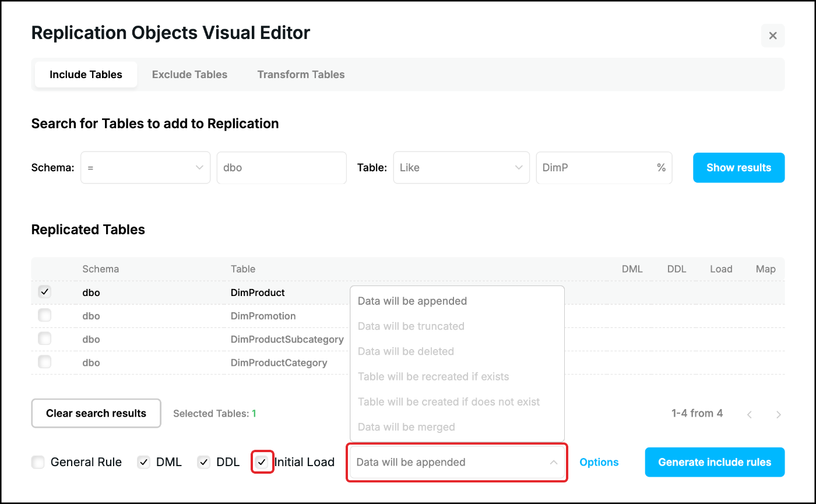Go to previous results page arrow
Viewport: 816px width, 504px height.
click(750, 415)
